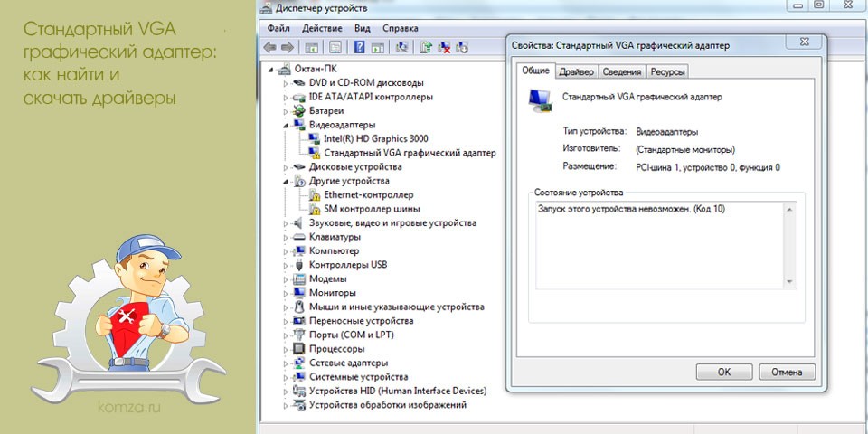Select Устройства HID (Human Interface Devices) label

[x=398, y=391]
